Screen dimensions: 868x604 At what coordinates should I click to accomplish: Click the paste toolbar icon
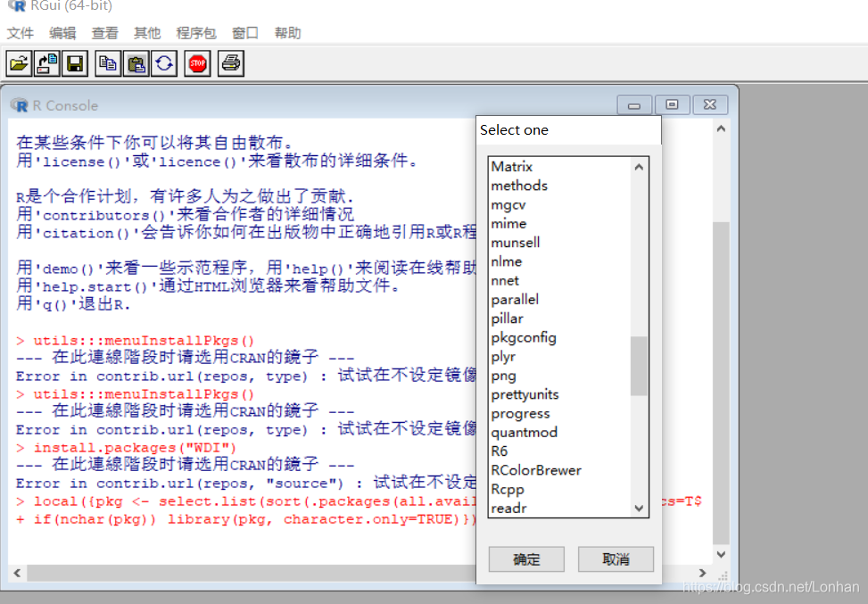[x=136, y=63]
